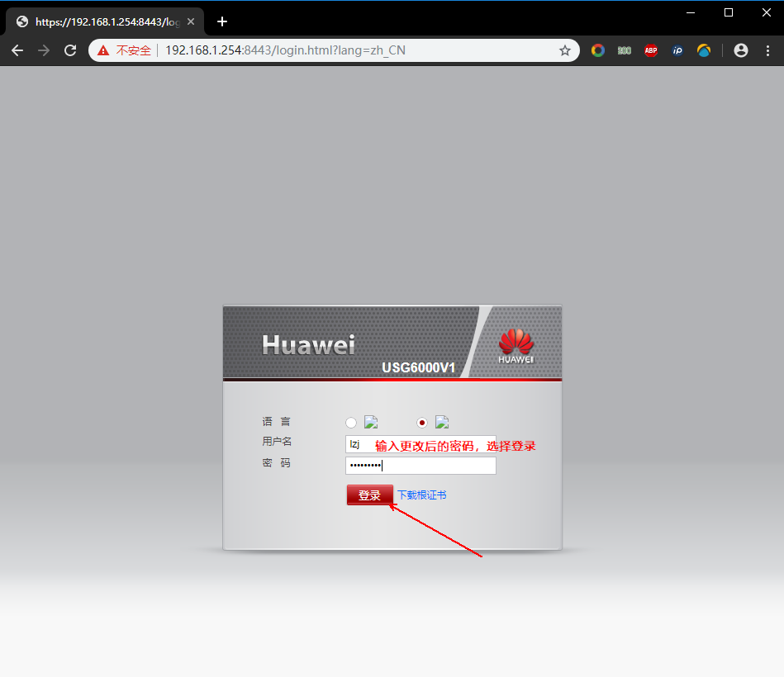Click the 不安全 security label
The width and height of the screenshot is (784, 677).
coord(134,50)
